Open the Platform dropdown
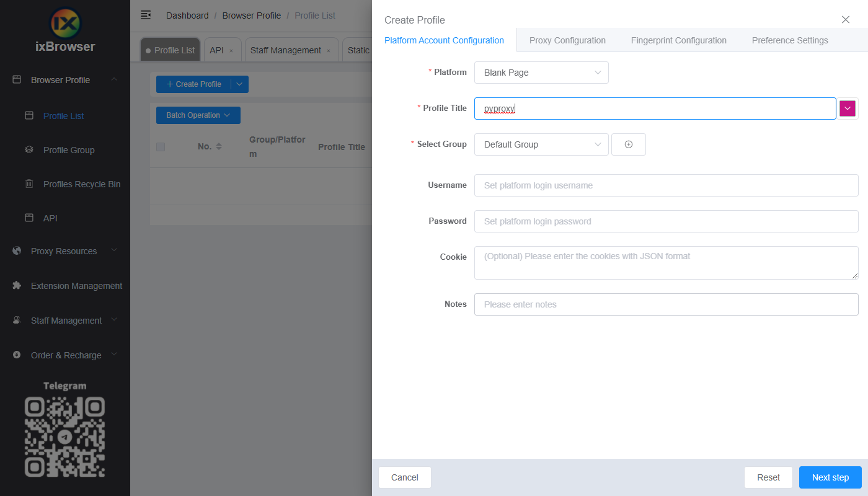The image size is (868, 496). tap(541, 73)
